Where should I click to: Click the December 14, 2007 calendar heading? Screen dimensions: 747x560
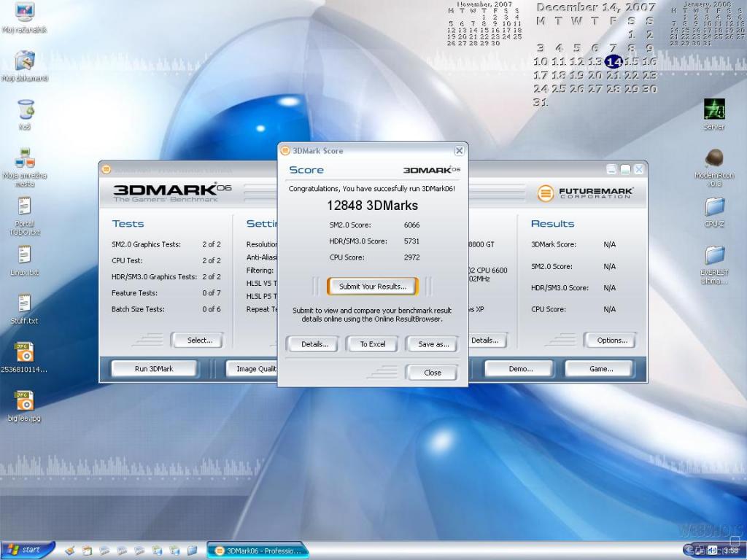[596, 7]
